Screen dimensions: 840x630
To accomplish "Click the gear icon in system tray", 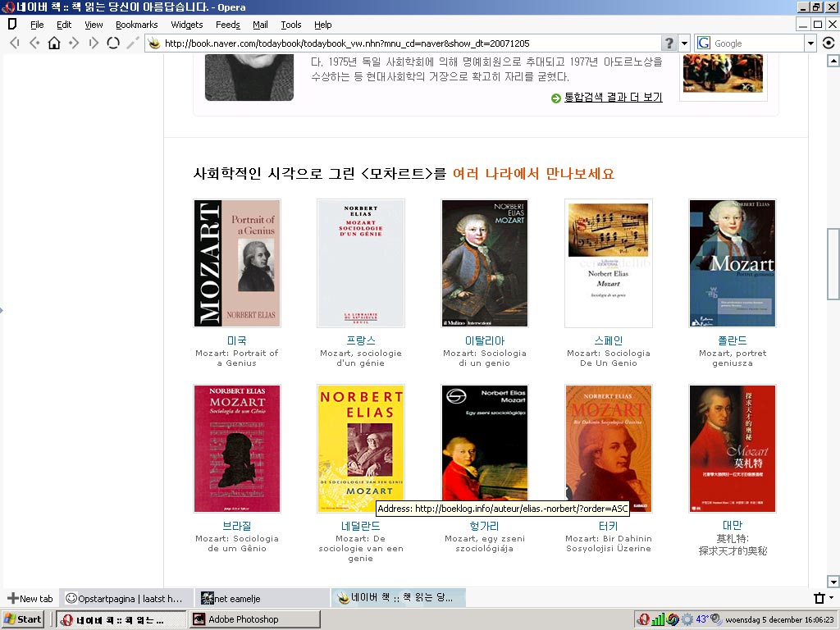I will [x=687, y=620].
